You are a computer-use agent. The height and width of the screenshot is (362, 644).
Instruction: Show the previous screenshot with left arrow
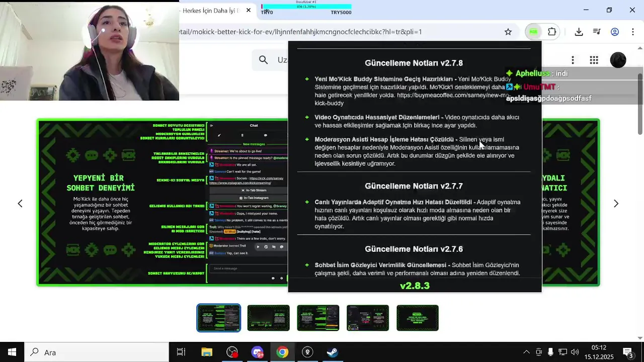pos(20,203)
